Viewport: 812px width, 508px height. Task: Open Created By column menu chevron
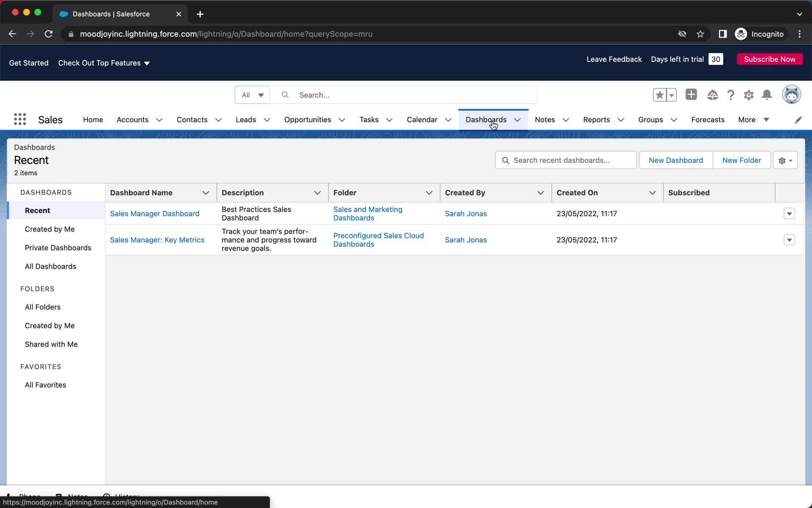[540, 193]
